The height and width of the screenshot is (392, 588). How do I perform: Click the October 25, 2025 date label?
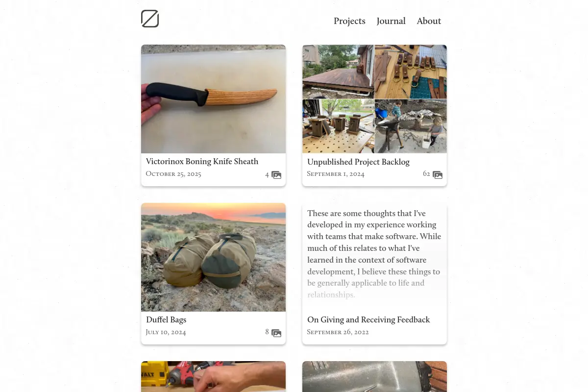[173, 174]
